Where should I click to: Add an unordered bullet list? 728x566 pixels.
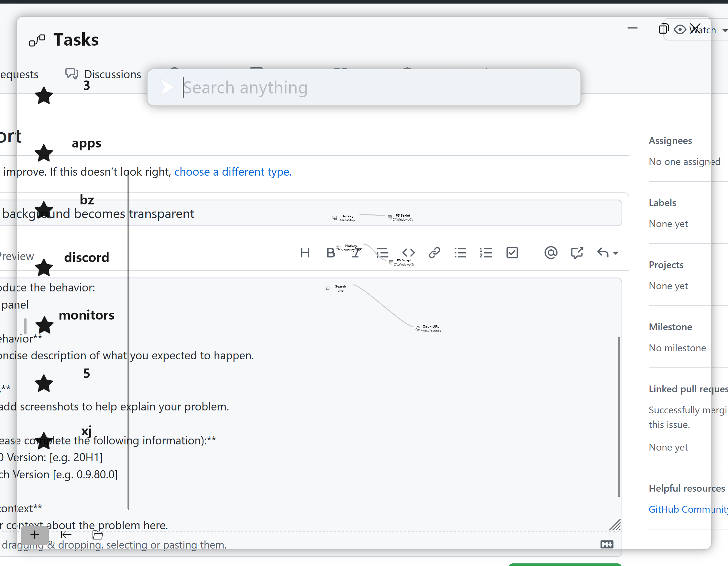tap(460, 253)
